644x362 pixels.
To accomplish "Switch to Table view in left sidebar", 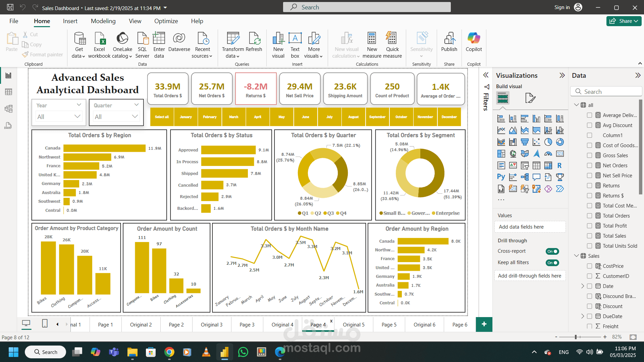I will (8, 92).
